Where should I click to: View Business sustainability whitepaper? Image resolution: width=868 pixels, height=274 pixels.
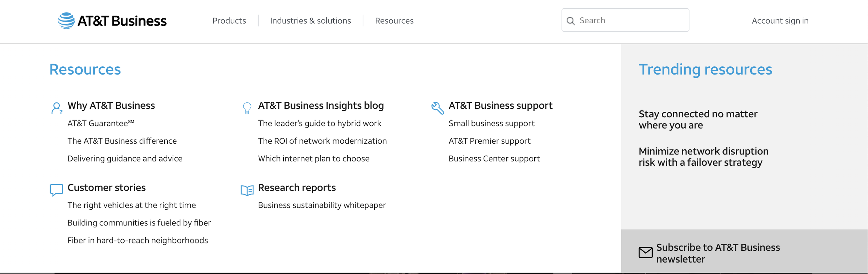coord(322,205)
